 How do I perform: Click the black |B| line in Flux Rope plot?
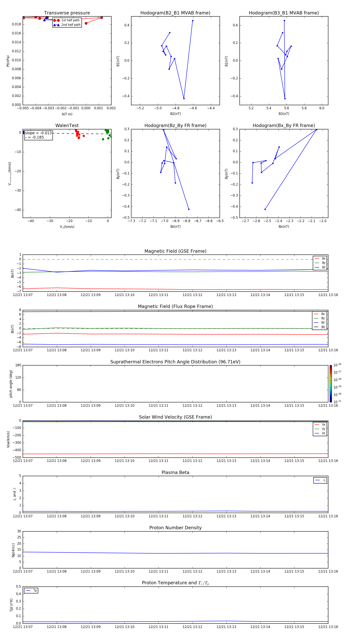pos(175,311)
